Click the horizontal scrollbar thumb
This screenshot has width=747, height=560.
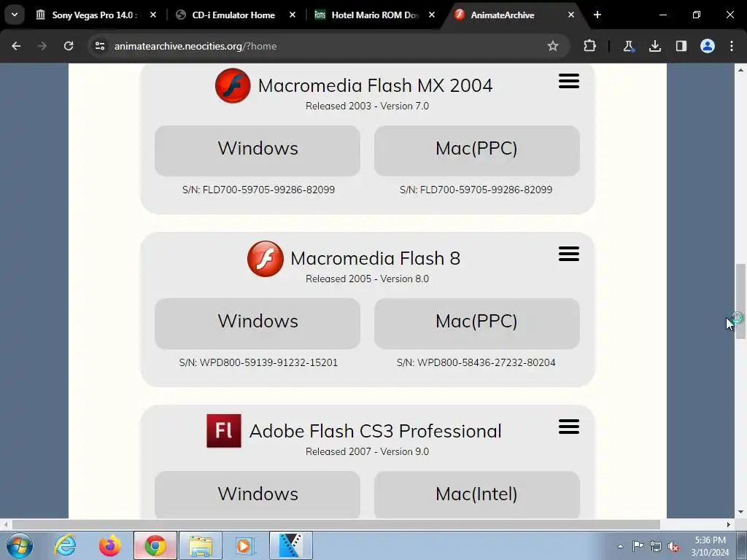click(x=336, y=524)
